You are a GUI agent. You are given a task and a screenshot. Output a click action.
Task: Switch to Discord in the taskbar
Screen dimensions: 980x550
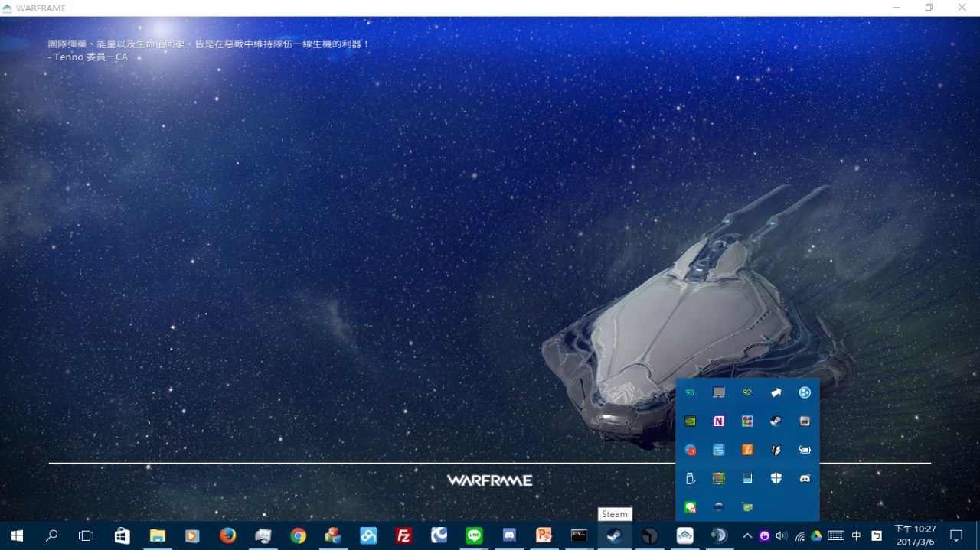click(x=509, y=536)
